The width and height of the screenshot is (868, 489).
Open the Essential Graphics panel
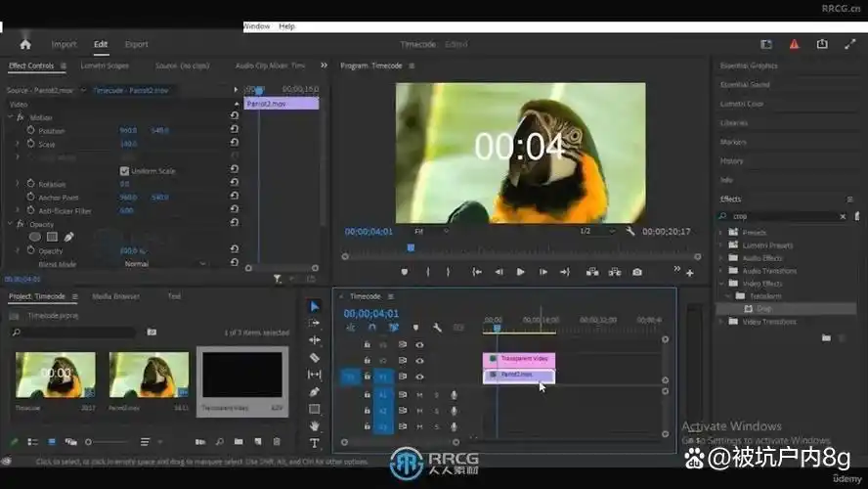click(749, 66)
